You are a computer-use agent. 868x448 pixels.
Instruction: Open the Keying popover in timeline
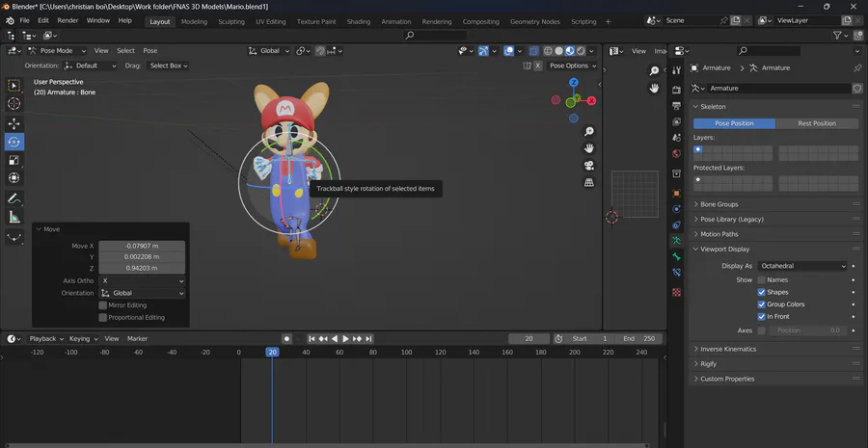[83, 338]
